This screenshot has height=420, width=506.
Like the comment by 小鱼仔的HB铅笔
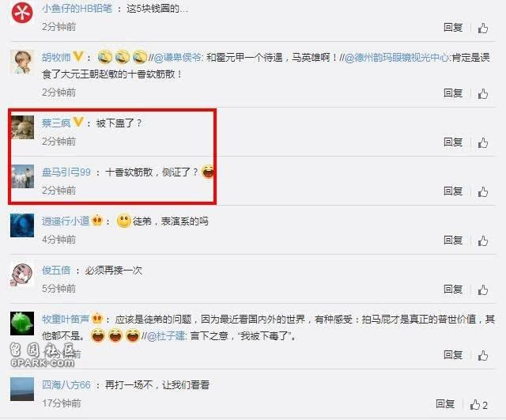[x=483, y=28]
